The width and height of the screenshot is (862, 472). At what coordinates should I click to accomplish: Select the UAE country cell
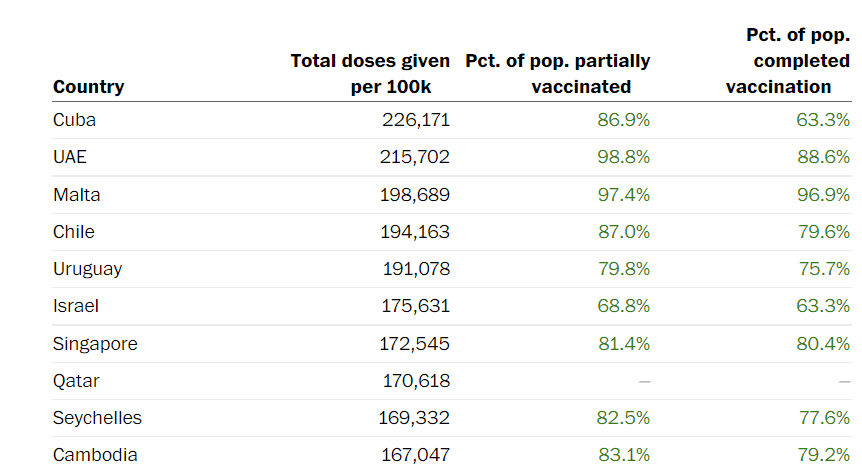(71, 157)
